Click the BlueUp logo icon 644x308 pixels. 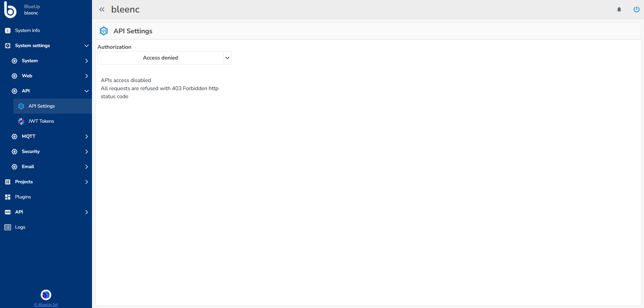pyautogui.click(x=10, y=9)
